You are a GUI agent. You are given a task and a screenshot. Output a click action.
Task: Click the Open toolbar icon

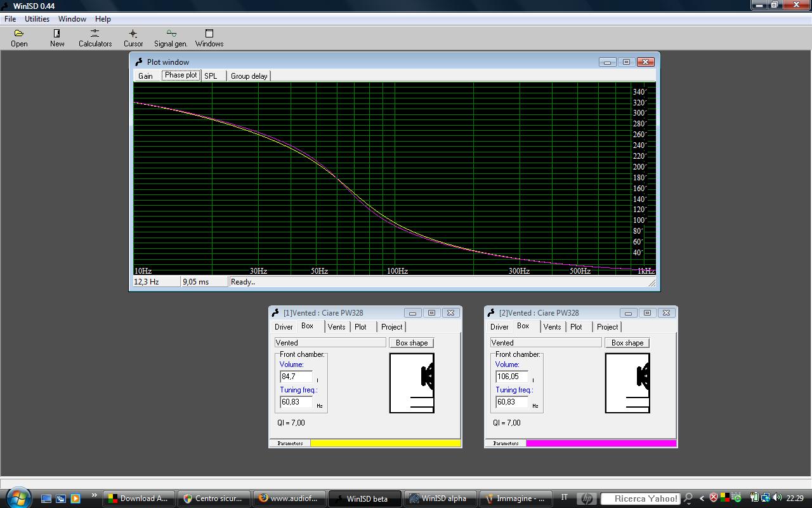[19, 37]
